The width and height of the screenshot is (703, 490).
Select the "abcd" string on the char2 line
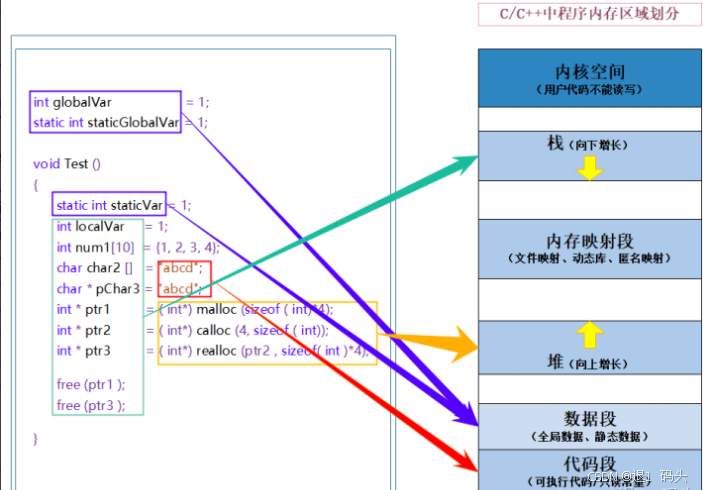[181, 268]
